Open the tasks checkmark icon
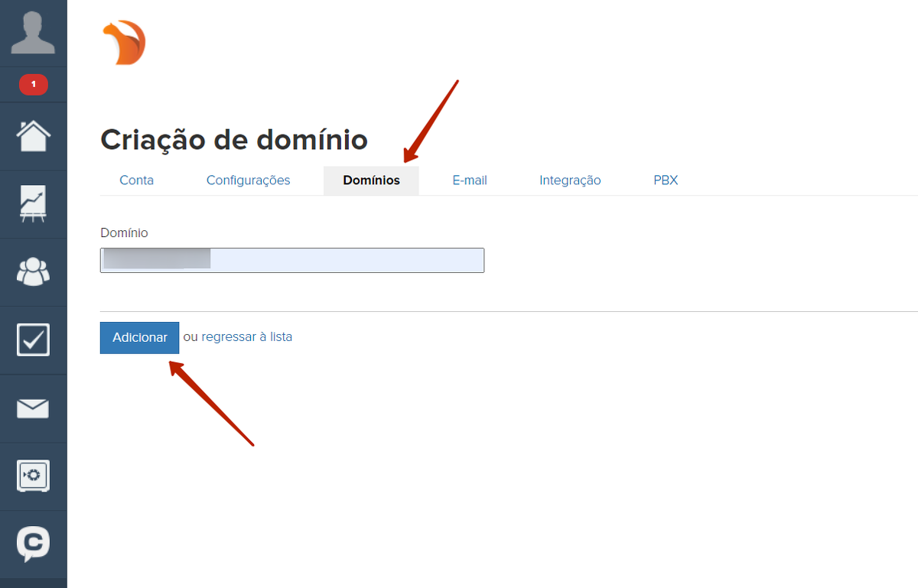The image size is (918, 588). pos(33,340)
